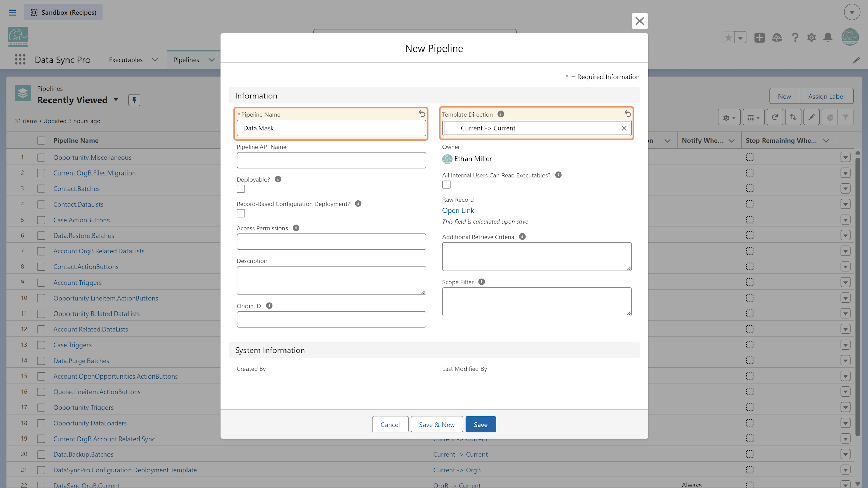
Task: Open the user profile avatar
Action: [x=850, y=37]
